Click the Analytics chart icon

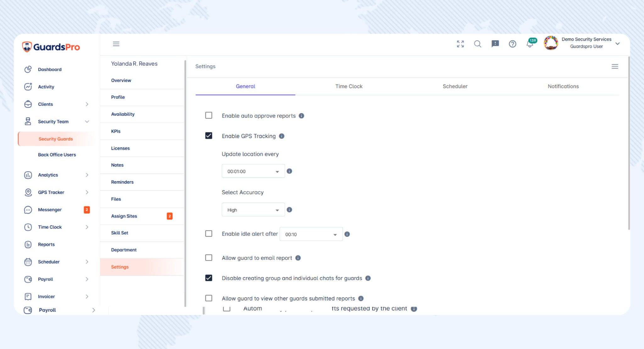28,175
